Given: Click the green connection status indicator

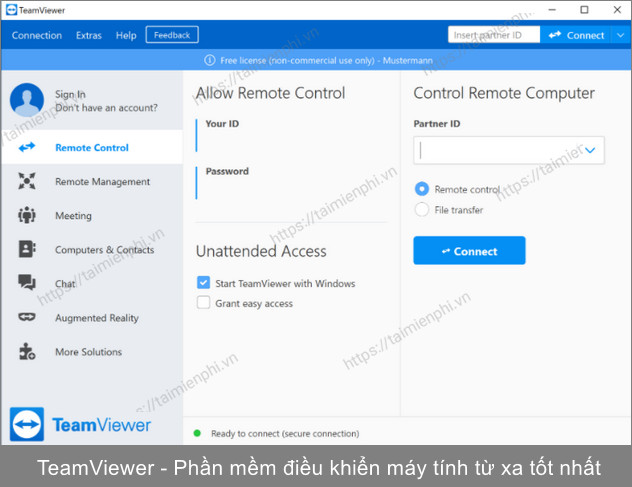Looking at the screenshot, I should 197,433.
